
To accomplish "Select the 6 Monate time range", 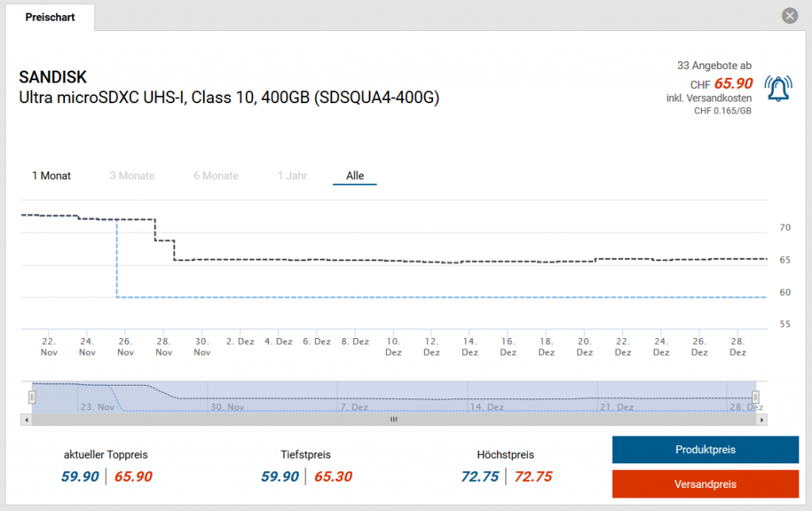I will (x=216, y=175).
